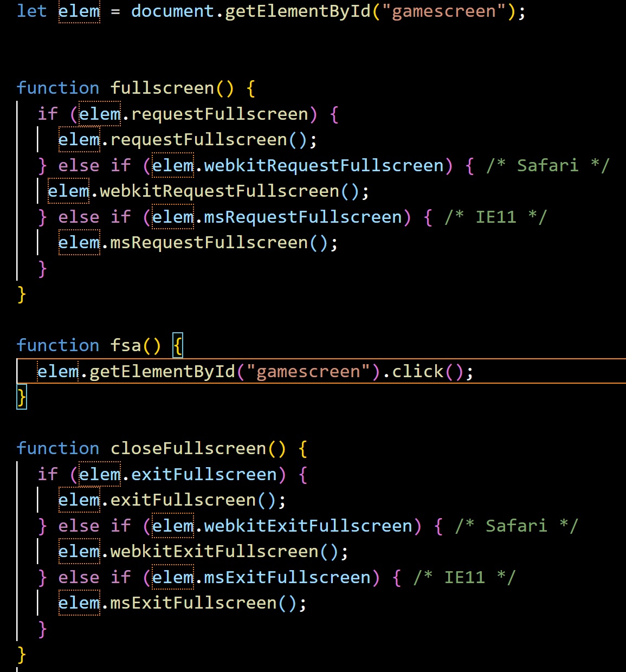Click the elem.requestFullscreen() call statement
626x672 pixels.
188,139
